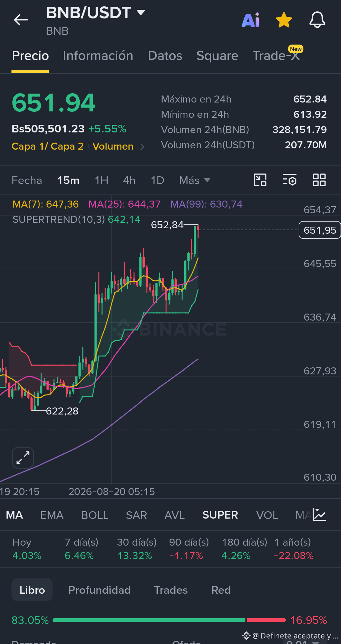
Task: Select the Fecha chart option
Action: (27, 180)
